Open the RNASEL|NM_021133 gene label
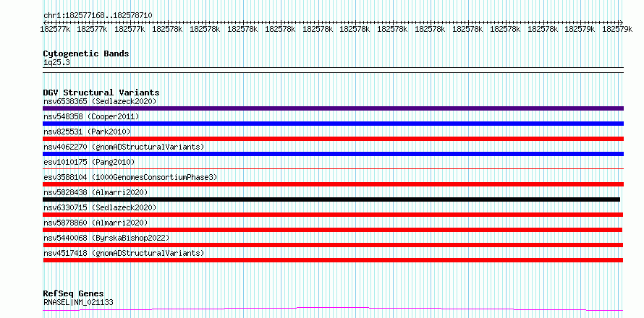 [x=78, y=303]
